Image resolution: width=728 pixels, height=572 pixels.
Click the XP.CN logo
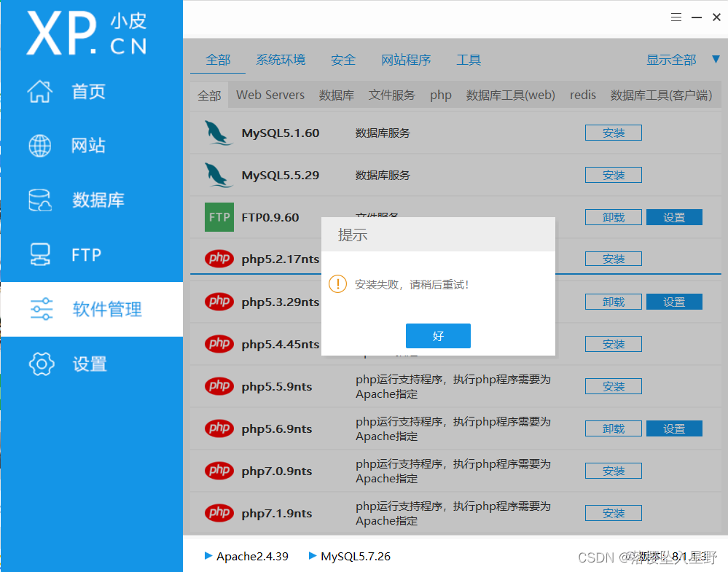coord(87,33)
